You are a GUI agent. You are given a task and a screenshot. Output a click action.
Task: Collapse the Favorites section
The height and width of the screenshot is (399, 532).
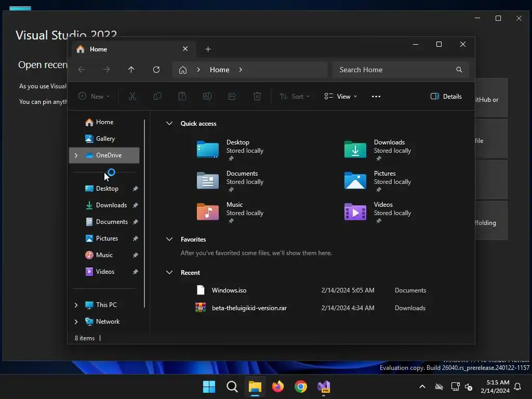(169, 239)
